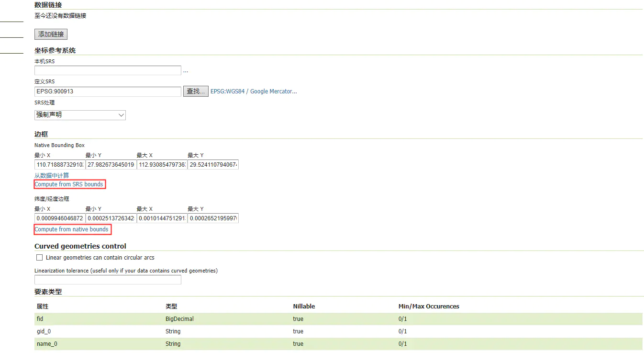The width and height of the screenshot is (644, 353).
Task: Click the 至今还没有数据链接 message text
Action: tap(60, 16)
